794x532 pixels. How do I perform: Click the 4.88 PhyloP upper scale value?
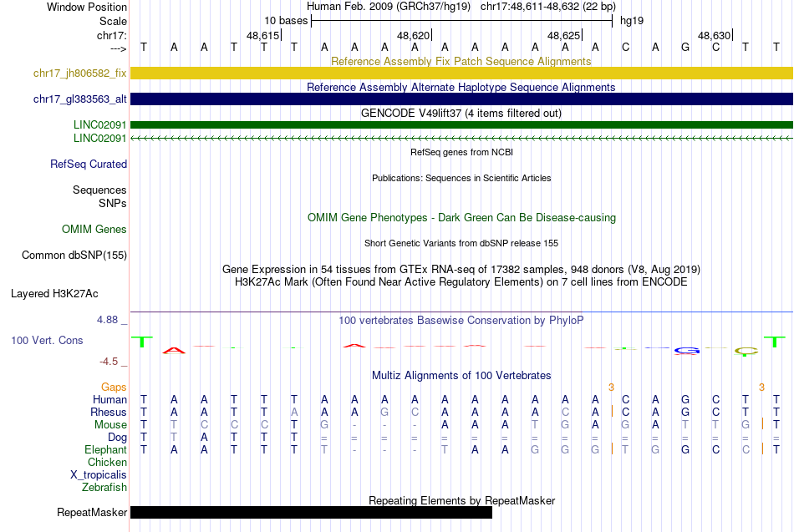pyautogui.click(x=107, y=320)
